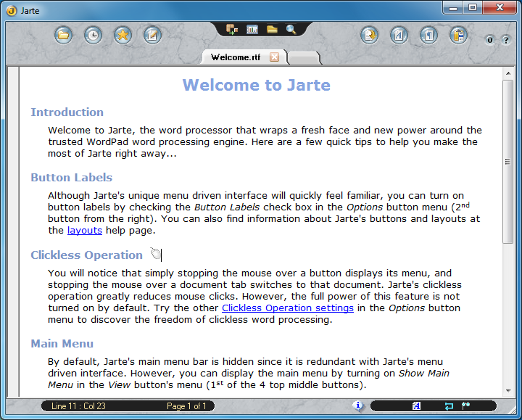Click the 'Line 11 : Col 23' status indicator
Image resolution: width=522 pixels, height=420 pixels.
pos(78,406)
